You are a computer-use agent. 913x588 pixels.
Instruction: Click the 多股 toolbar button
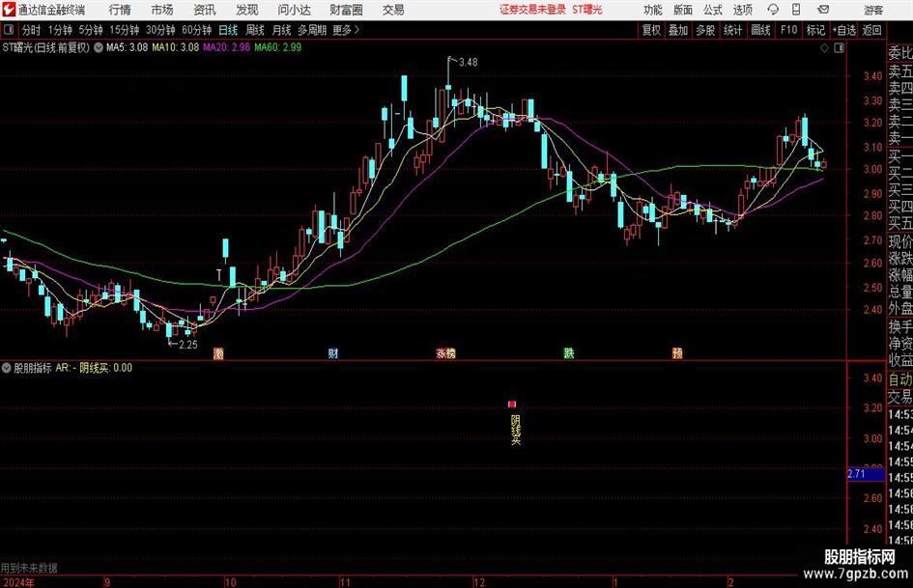[705, 30]
